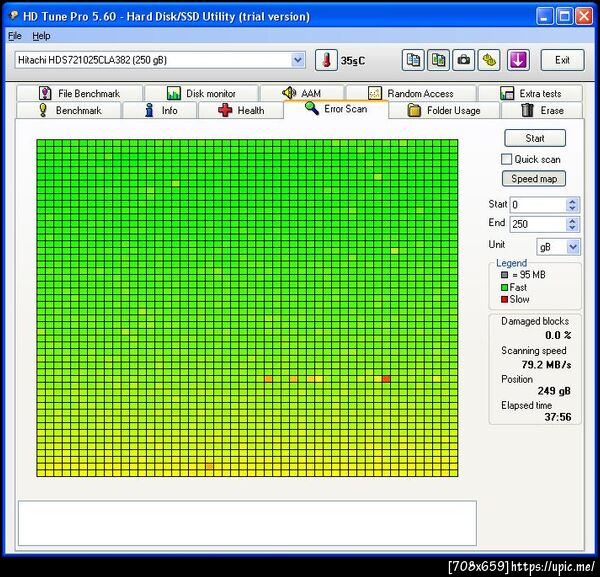Click the 249 gB position value
The width and height of the screenshot is (600, 577).
pos(554,391)
